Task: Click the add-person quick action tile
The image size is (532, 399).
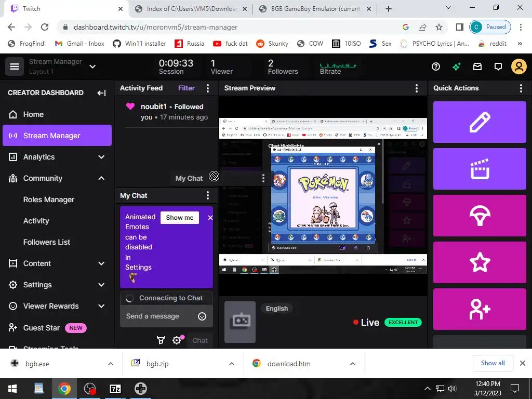Action: [480, 309]
